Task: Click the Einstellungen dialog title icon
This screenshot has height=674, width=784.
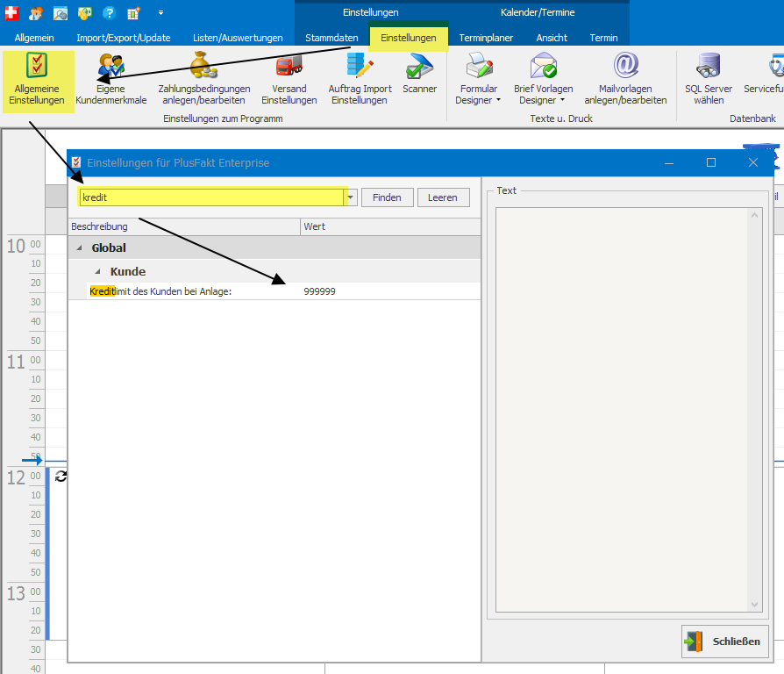Action: click(x=76, y=162)
